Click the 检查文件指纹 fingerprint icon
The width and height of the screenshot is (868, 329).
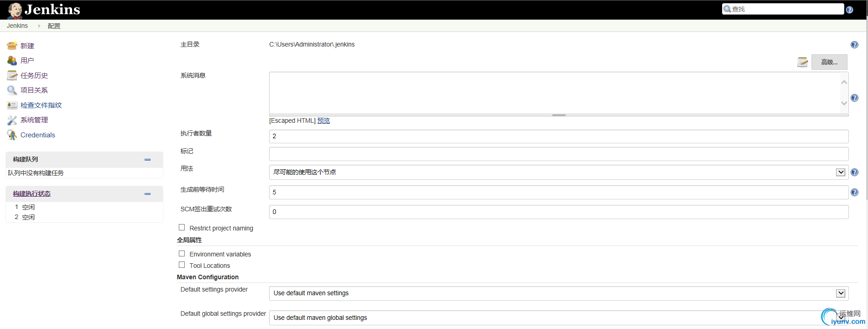pos(12,105)
